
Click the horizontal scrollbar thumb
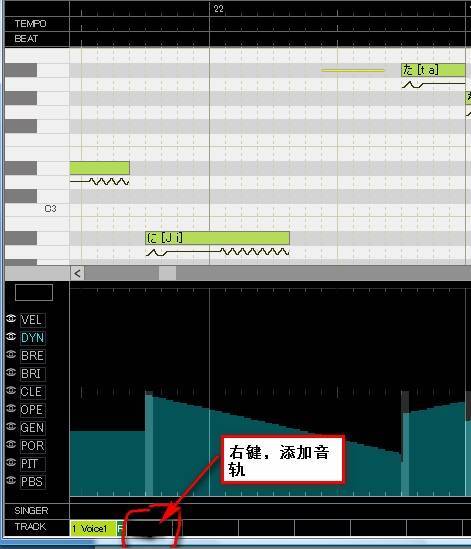(167, 273)
